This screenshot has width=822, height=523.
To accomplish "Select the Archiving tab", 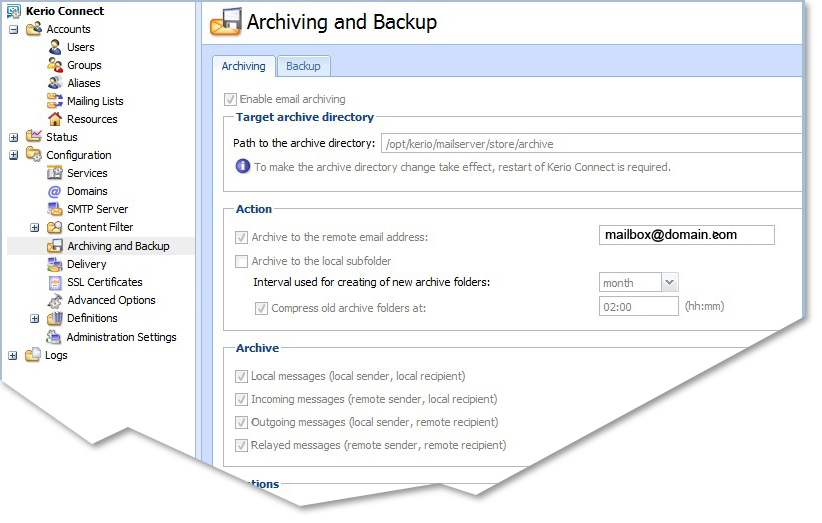I will point(243,66).
